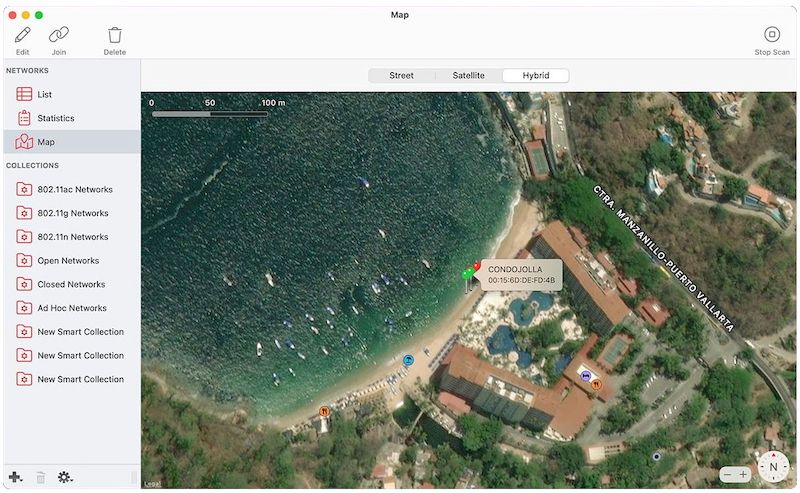Screen dimensions: 800x493
Task: Click the blue beach marker on map
Action: click(x=408, y=360)
